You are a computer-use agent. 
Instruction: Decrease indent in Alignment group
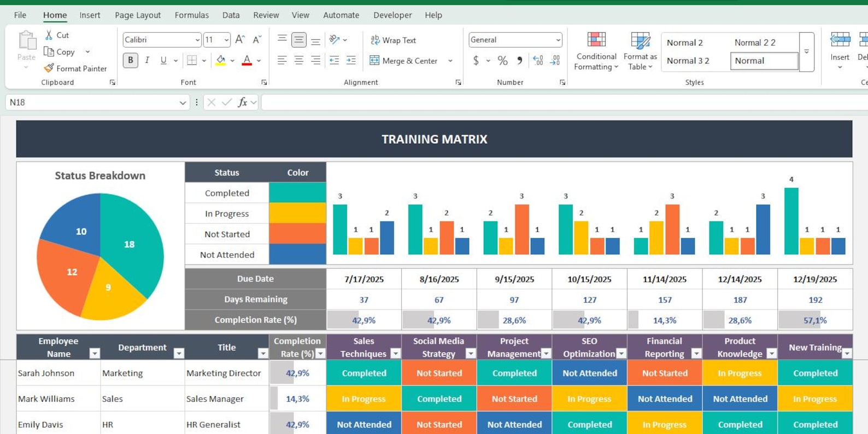click(x=334, y=60)
